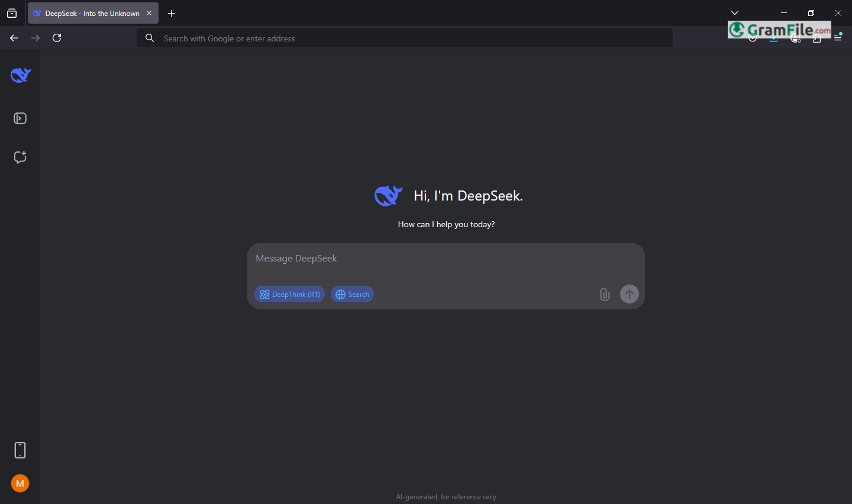The height and width of the screenshot is (504, 852).
Task: Open the orange M profile avatar
Action: click(20, 483)
